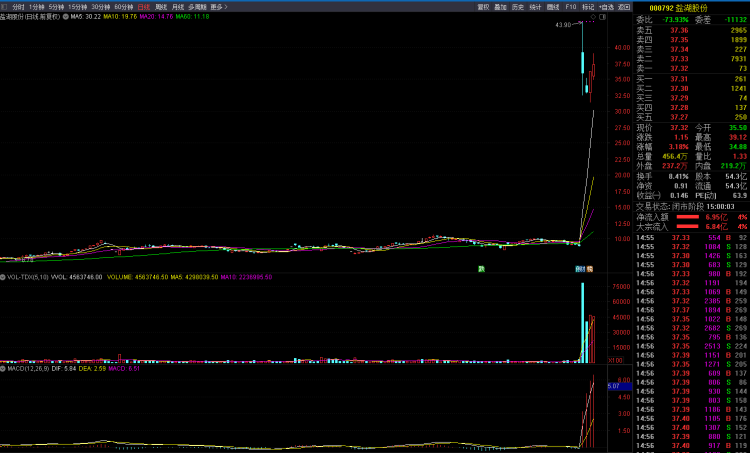The image size is (750, 453).
Task: Click the settings icon beside MACD indicator
Action: pos(3,368)
